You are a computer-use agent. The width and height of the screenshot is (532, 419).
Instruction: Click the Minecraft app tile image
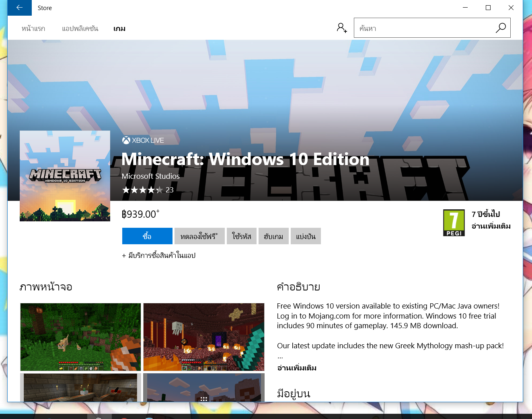65,176
